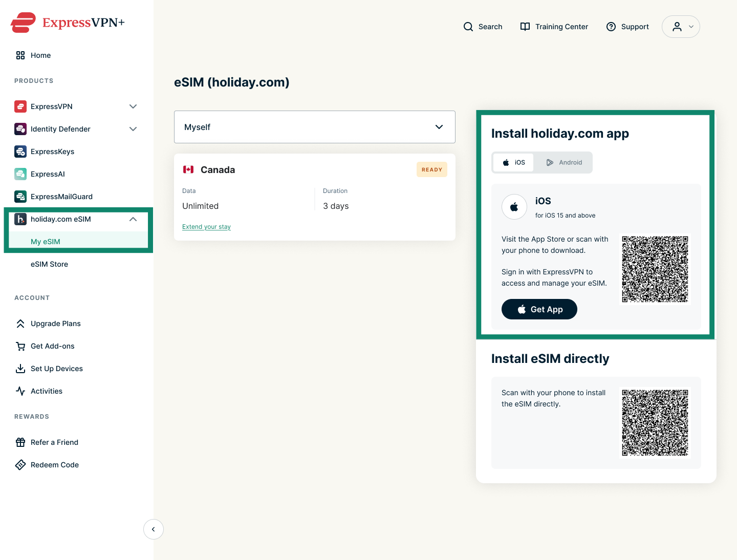Click the round Apple logo badge

click(x=514, y=207)
